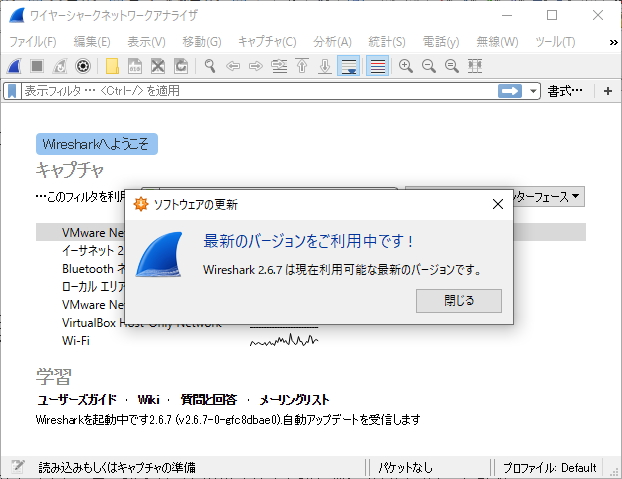Image resolution: width=622 pixels, height=479 pixels.
Task: Click パケットなし status bar entry
Action: 405,468
